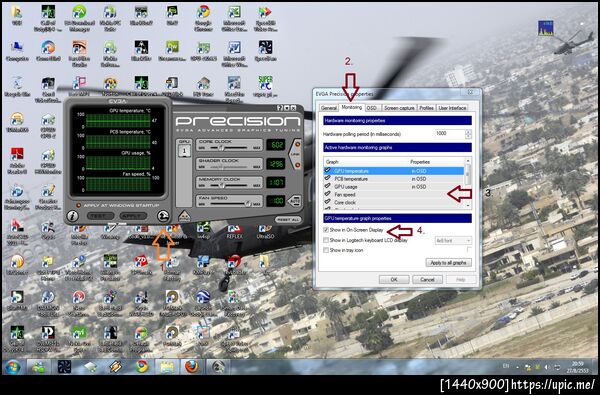
Task: Open Winamp from the taskbar
Action: 116,367
